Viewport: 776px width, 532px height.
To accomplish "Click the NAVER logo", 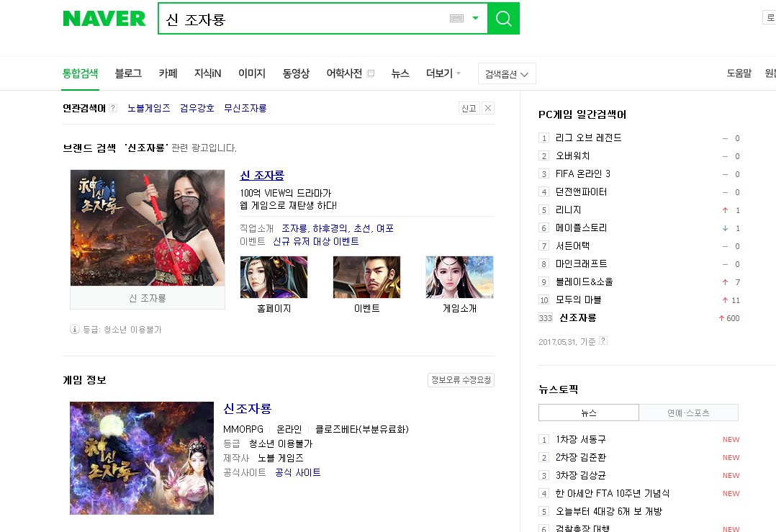I will (x=104, y=18).
